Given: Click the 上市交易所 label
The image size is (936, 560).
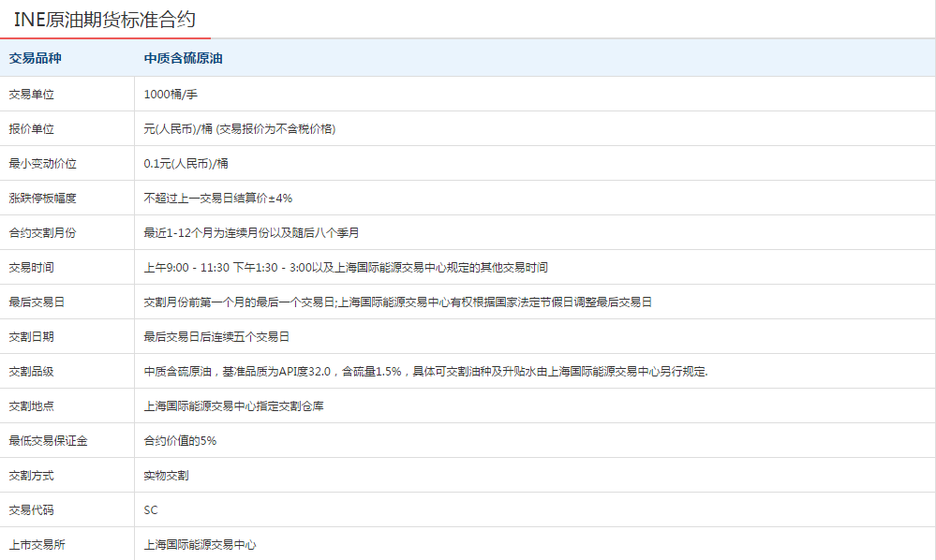Looking at the screenshot, I should [37, 544].
